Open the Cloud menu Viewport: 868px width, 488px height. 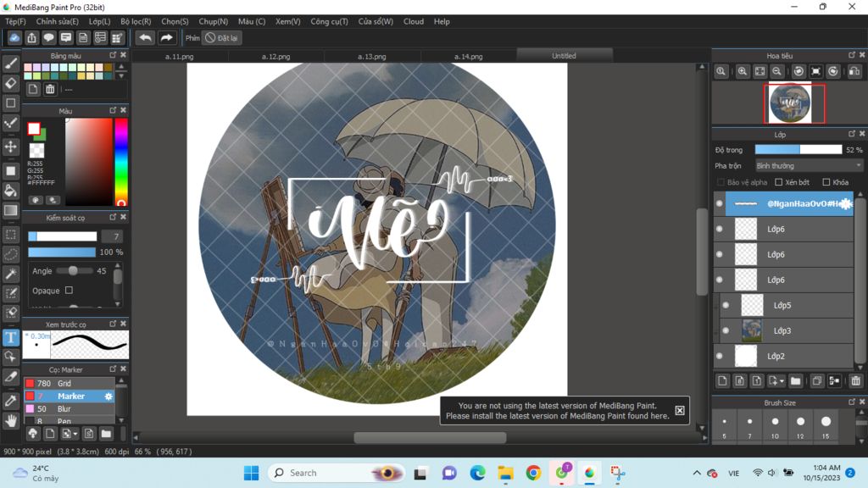click(414, 21)
